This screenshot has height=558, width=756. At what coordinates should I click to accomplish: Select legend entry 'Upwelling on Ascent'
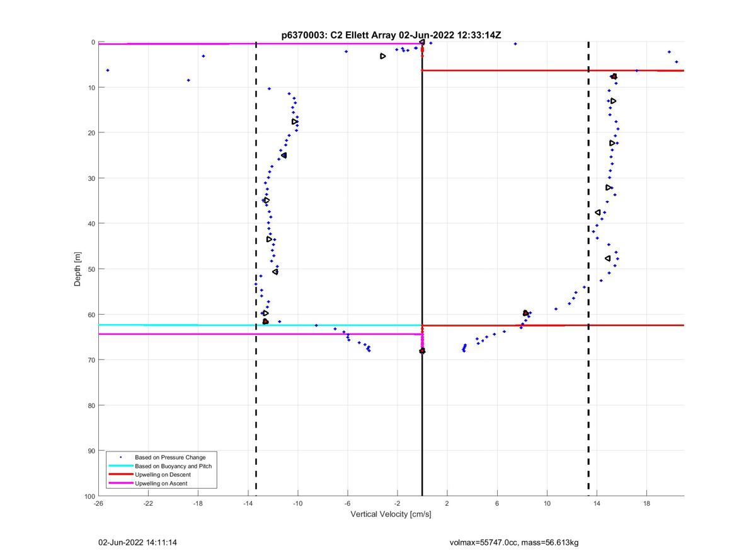(x=161, y=484)
